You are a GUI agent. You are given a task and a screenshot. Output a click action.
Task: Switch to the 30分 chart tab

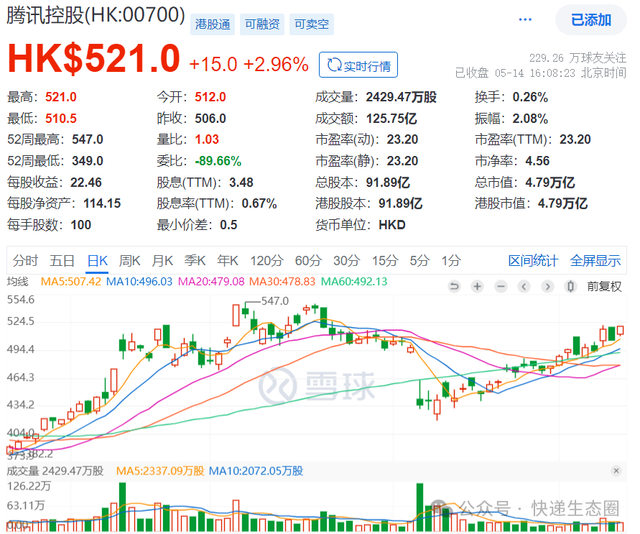[x=347, y=260]
